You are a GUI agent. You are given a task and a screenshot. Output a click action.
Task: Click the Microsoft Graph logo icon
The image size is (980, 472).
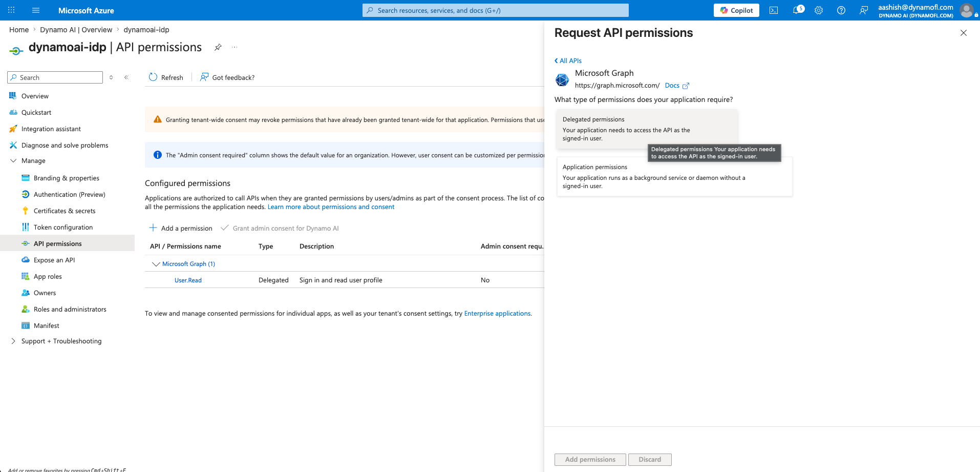562,79
